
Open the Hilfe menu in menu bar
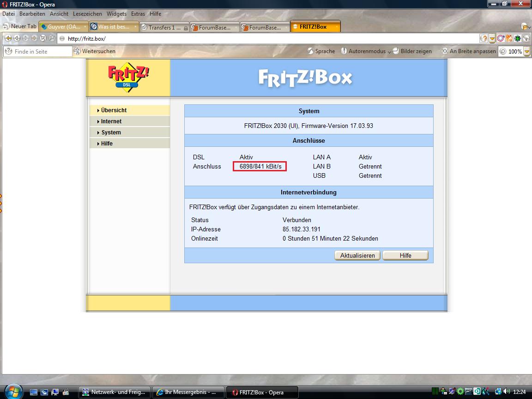click(x=155, y=14)
